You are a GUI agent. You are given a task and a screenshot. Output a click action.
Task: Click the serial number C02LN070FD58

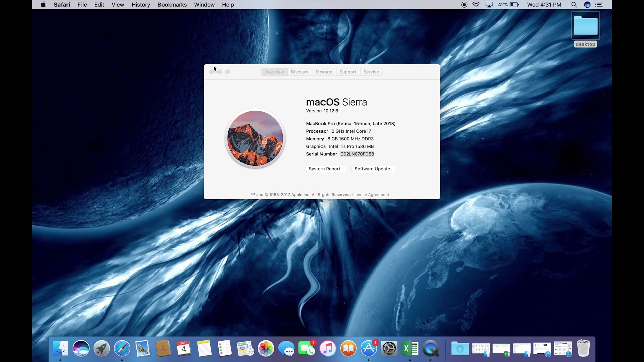[357, 154]
